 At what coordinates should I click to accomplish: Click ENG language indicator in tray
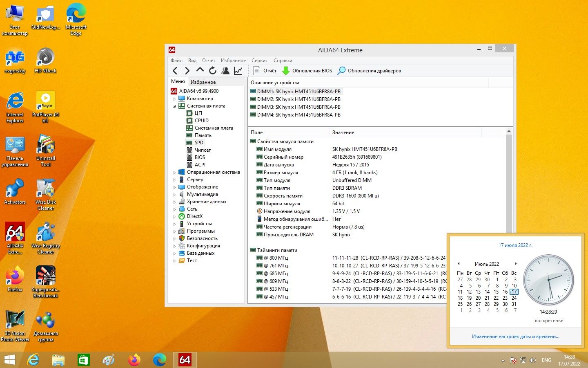coord(546,360)
